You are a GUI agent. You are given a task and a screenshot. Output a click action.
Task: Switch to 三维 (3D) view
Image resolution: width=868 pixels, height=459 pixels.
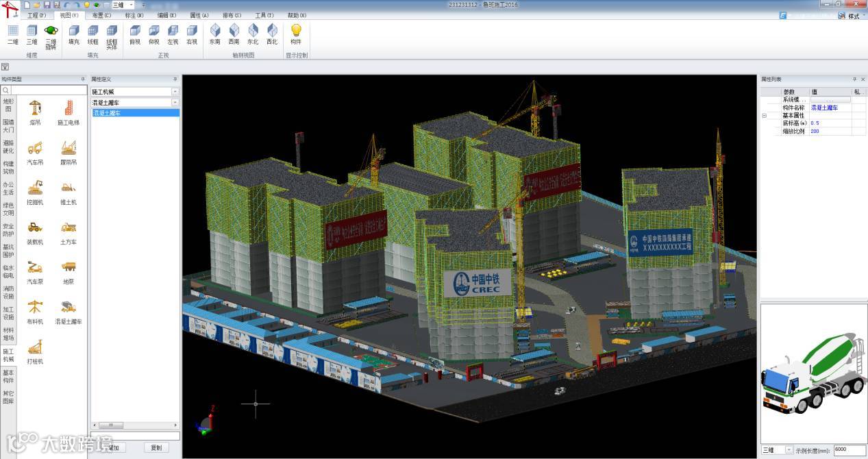pos(32,35)
